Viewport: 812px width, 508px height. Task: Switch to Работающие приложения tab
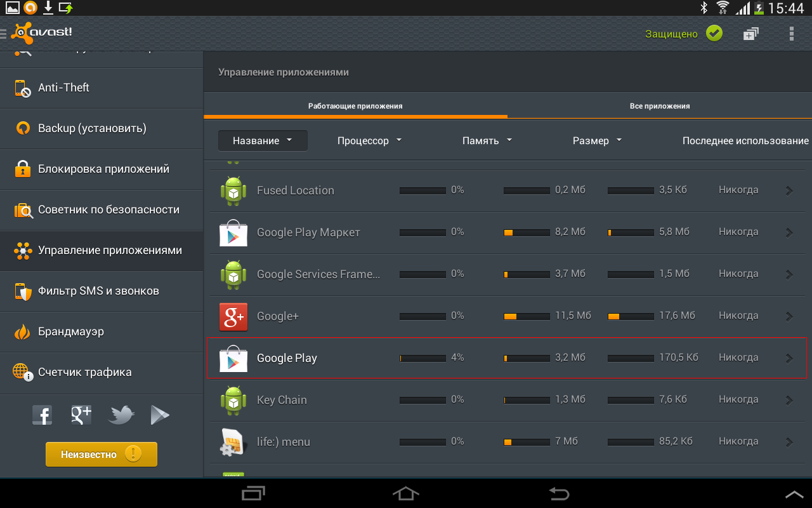click(x=355, y=106)
